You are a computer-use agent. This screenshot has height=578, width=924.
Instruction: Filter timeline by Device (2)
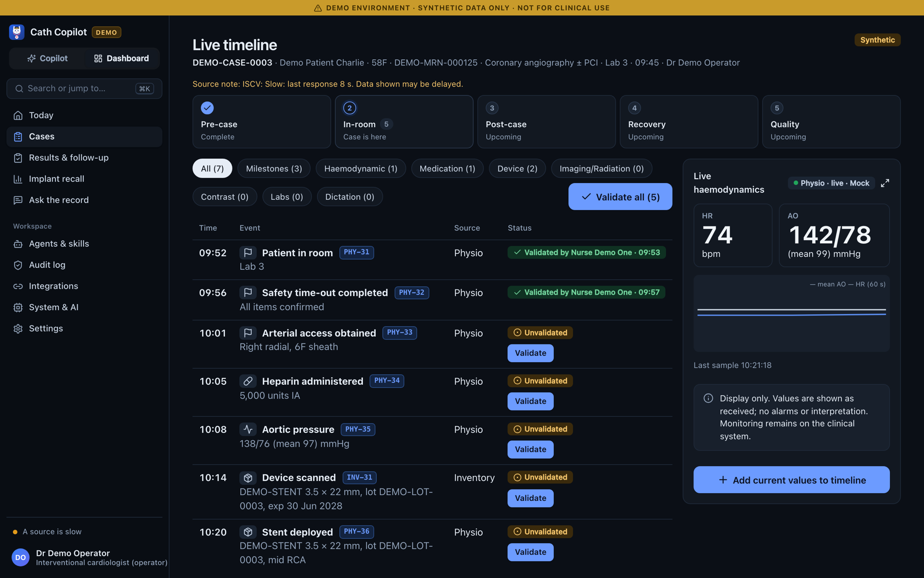click(517, 169)
